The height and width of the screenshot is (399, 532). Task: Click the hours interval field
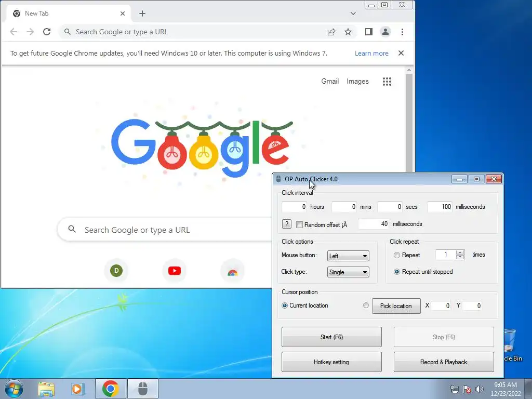tap(294, 207)
